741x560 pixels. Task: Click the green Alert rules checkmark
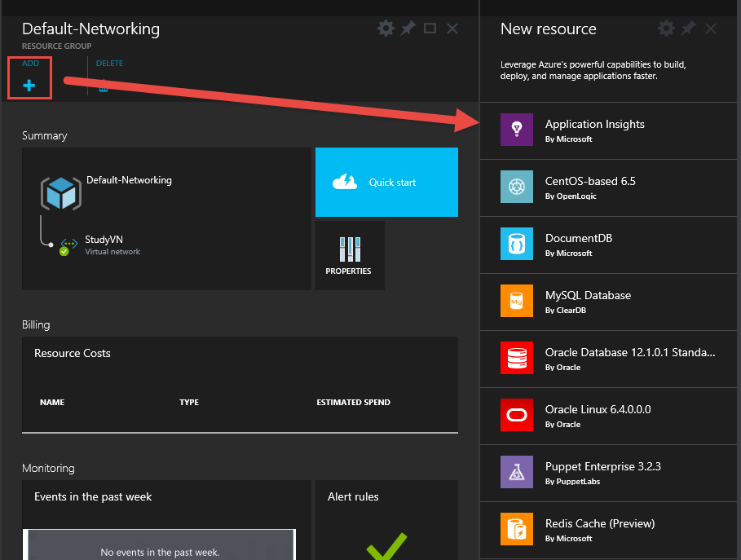(x=386, y=546)
